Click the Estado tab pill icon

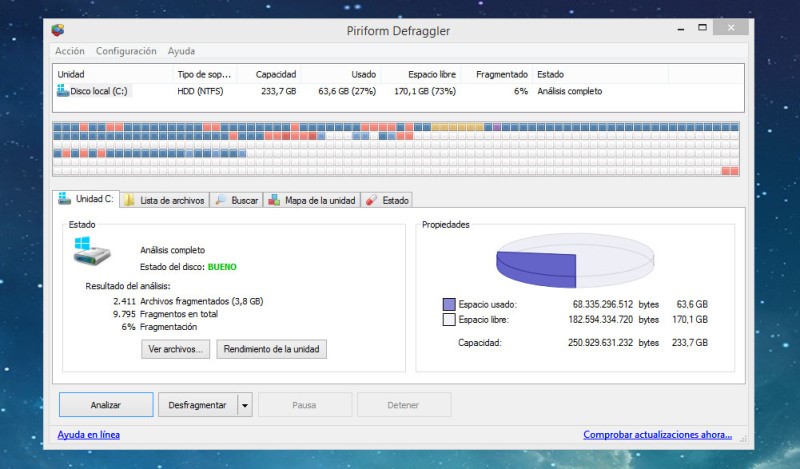(x=371, y=200)
